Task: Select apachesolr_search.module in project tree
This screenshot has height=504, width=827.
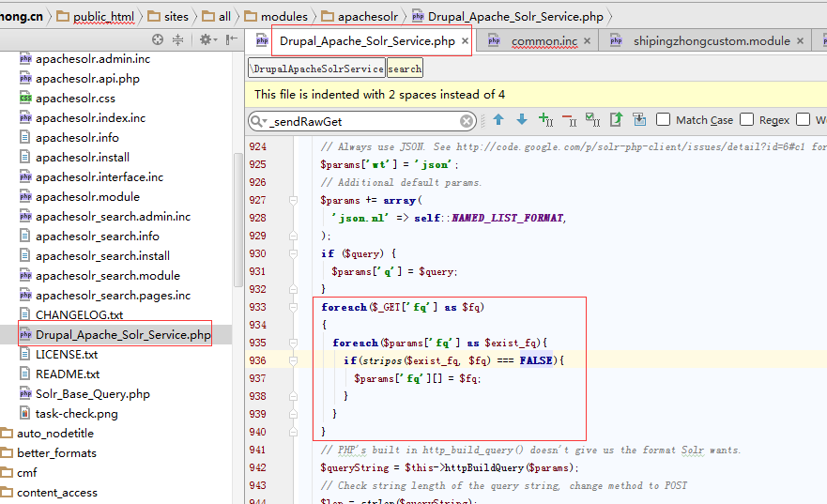Action: [x=108, y=276]
